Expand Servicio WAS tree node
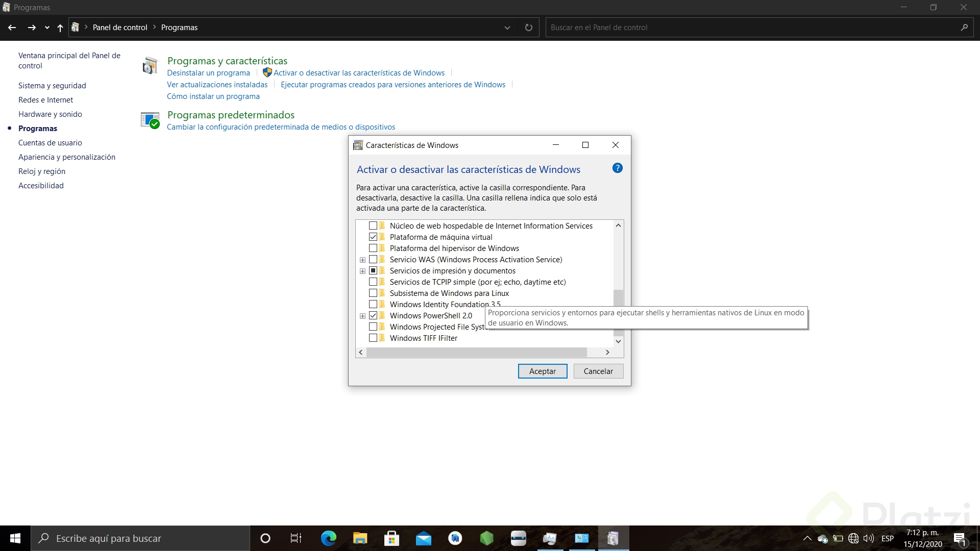 (x=362, y=260)
